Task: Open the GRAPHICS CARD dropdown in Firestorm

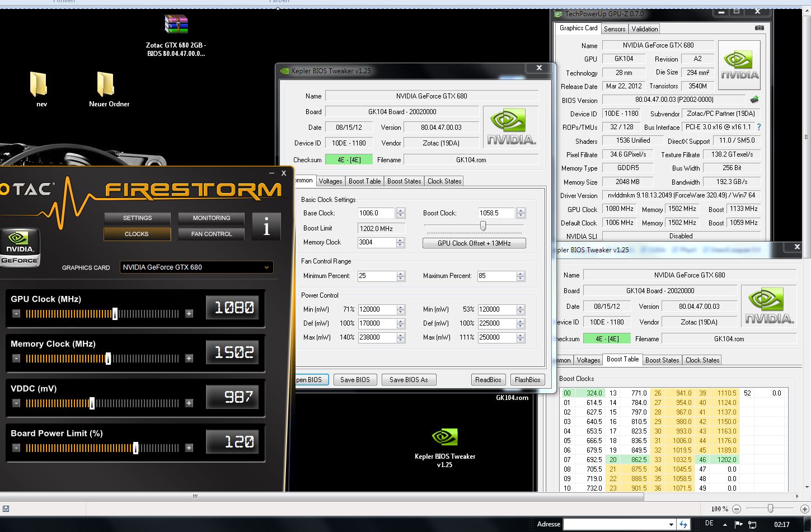Action: pyautogui.click(x=196, y=267)
